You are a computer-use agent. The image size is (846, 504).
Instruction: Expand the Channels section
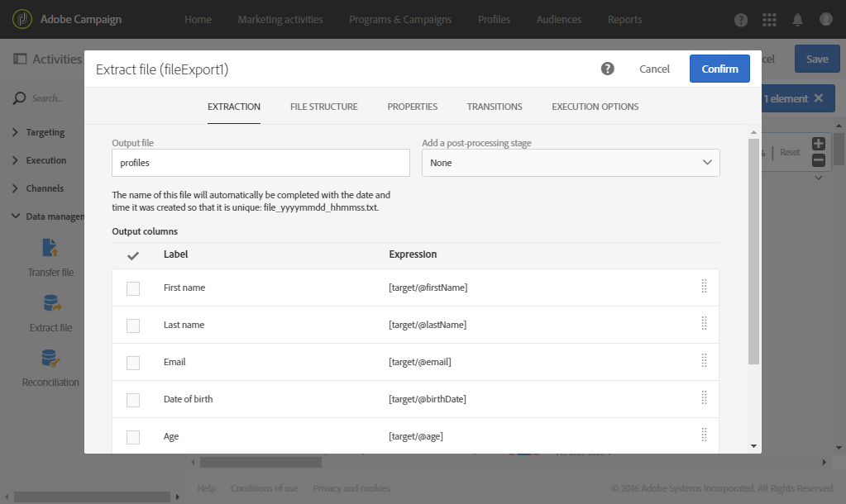[x=45, y=188]
